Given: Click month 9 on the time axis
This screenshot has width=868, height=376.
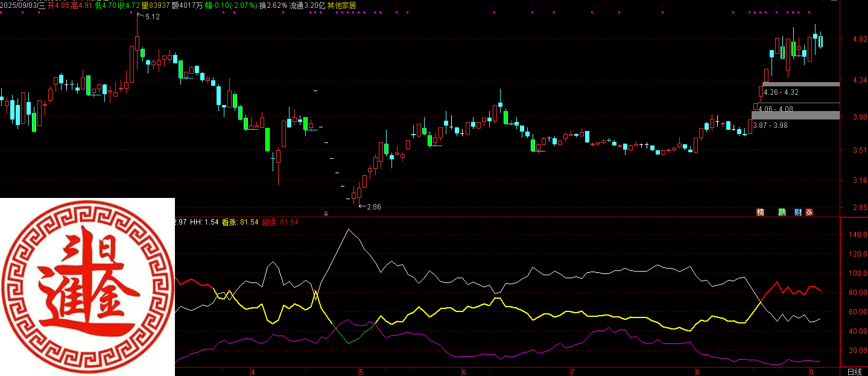Looking at the screenshot, I should click(811, 372).
